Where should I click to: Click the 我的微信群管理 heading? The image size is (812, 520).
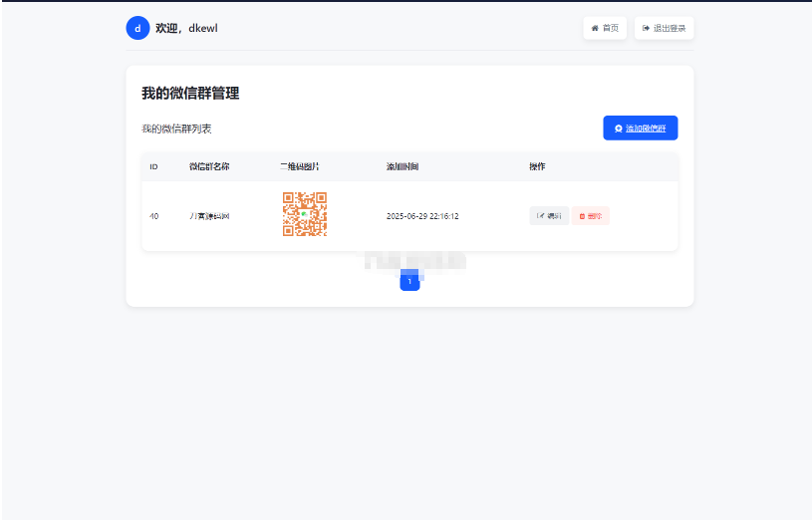pyautogui.click(x=190, y=94)
